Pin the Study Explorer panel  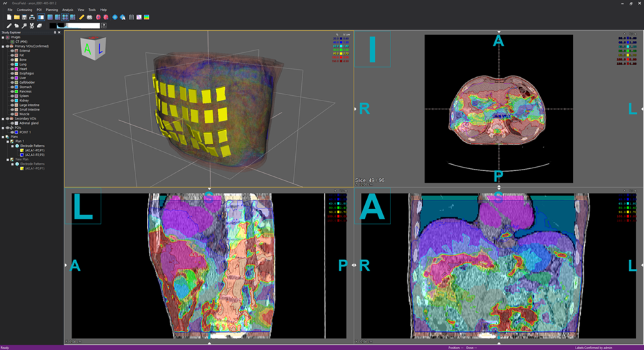pos(55,32)
